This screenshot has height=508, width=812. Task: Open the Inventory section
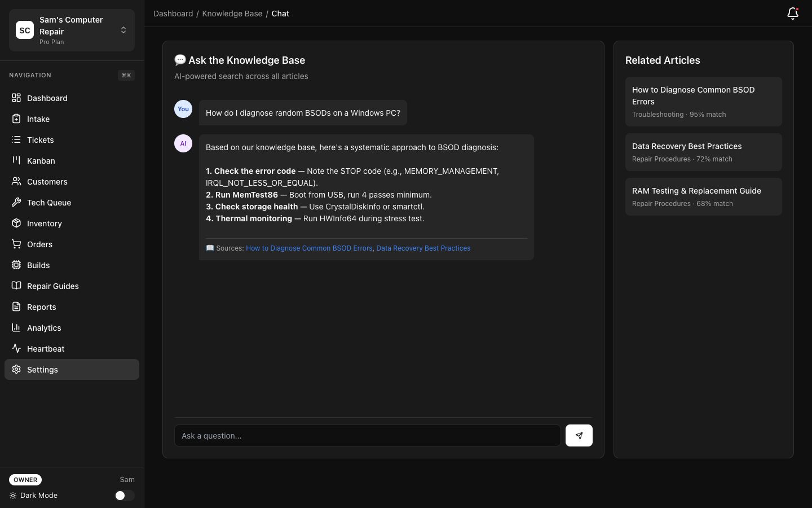pos(44,223)
